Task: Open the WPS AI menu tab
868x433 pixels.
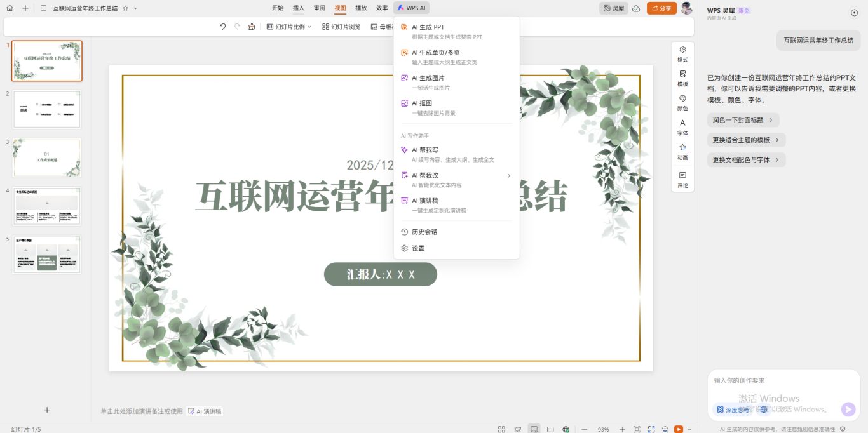Action: tap(411, 8)
